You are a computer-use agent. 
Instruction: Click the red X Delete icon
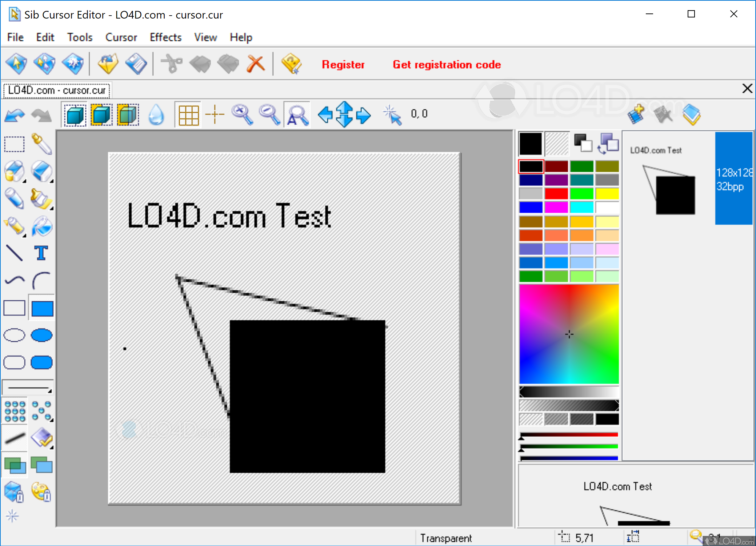click(x=256, y=64)
